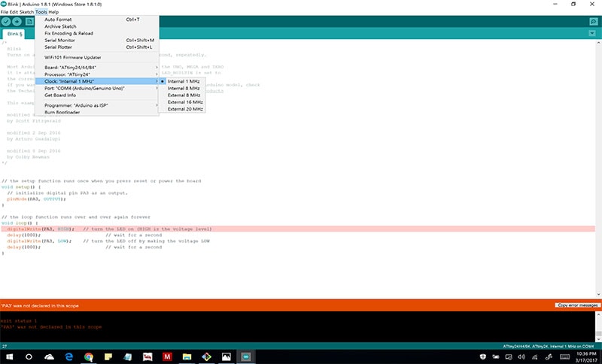Select the Internal 8 MHz clock option

[182, 88]
